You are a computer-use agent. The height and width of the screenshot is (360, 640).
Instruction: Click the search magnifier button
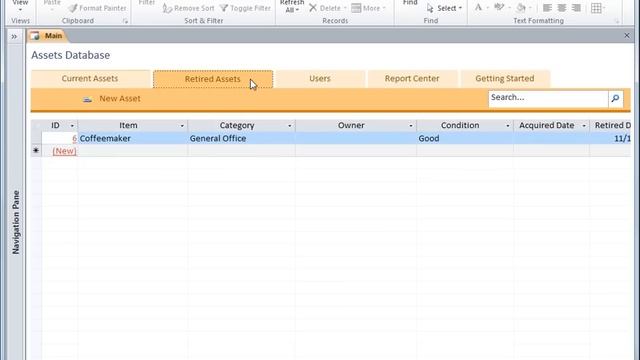[x=616, y=98]
